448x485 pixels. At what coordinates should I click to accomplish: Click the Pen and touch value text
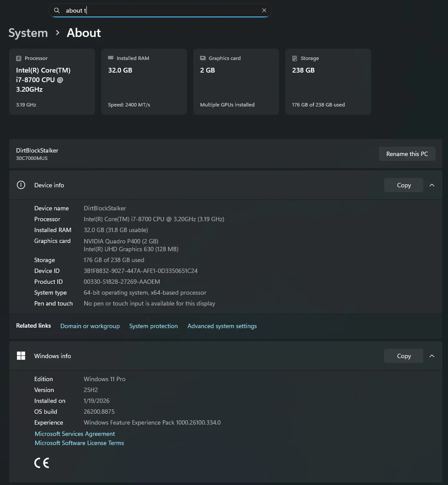[x=149, y=303]
